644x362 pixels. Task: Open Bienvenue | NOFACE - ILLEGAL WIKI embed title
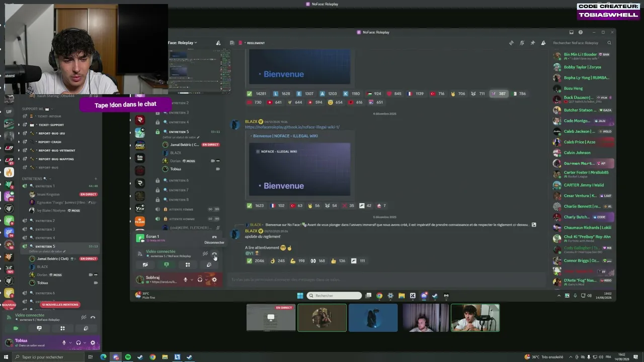[x=285, y=136]
